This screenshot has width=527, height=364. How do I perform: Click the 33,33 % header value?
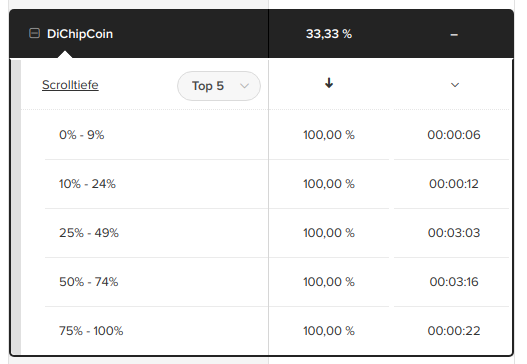(329, 34)
